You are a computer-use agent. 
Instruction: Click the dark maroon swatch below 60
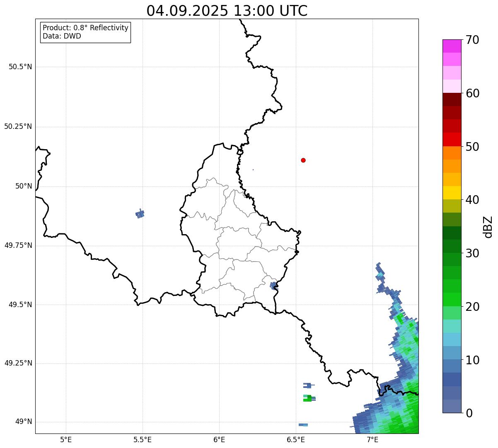(452, 99)
